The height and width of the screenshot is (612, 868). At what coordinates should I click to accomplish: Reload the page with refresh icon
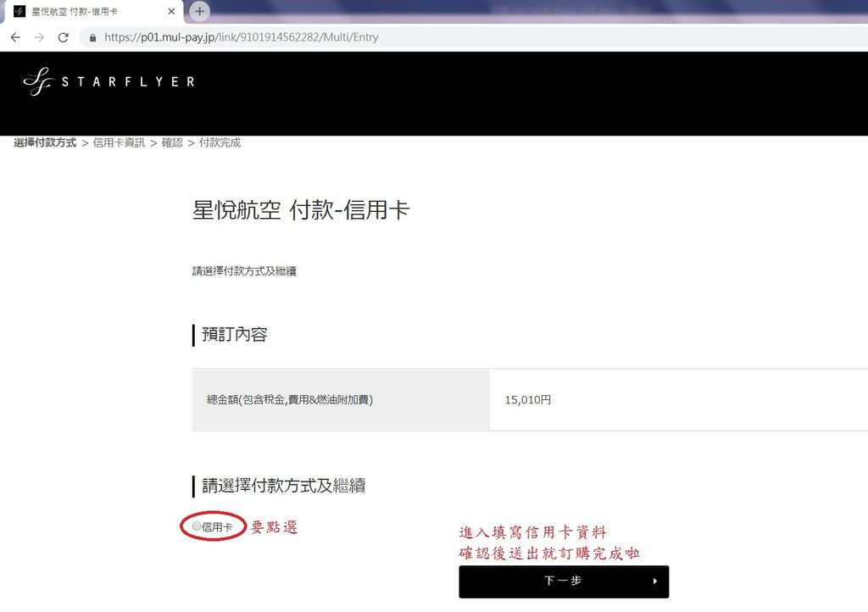point(63,37)
